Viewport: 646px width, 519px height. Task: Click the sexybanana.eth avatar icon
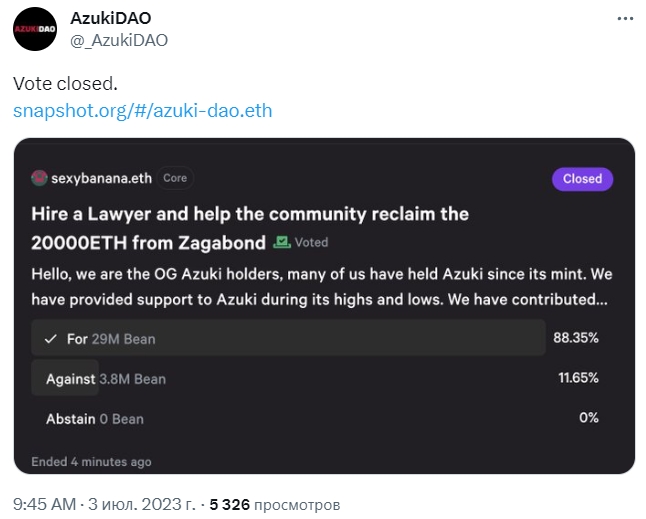click(40, 178)
